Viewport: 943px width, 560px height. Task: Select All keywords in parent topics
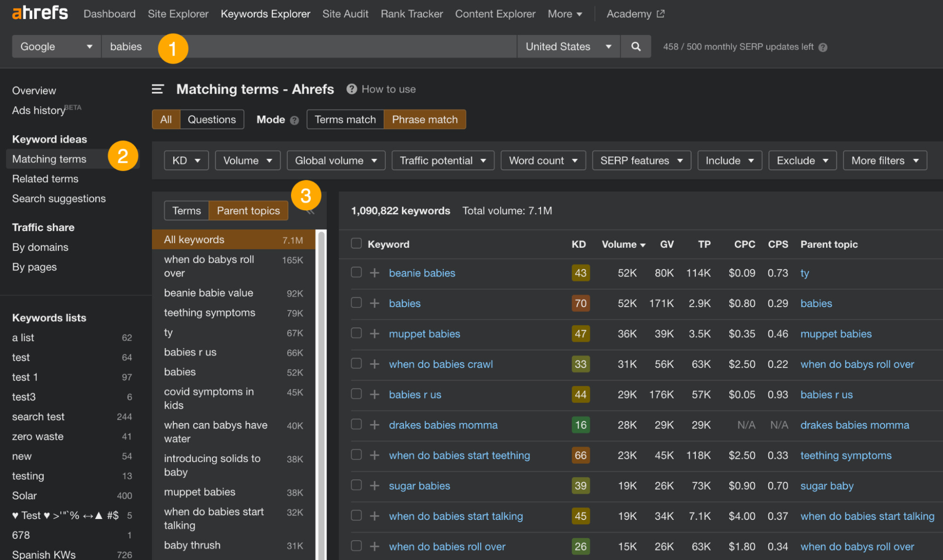pyautogui.click(x=233, y=240)
